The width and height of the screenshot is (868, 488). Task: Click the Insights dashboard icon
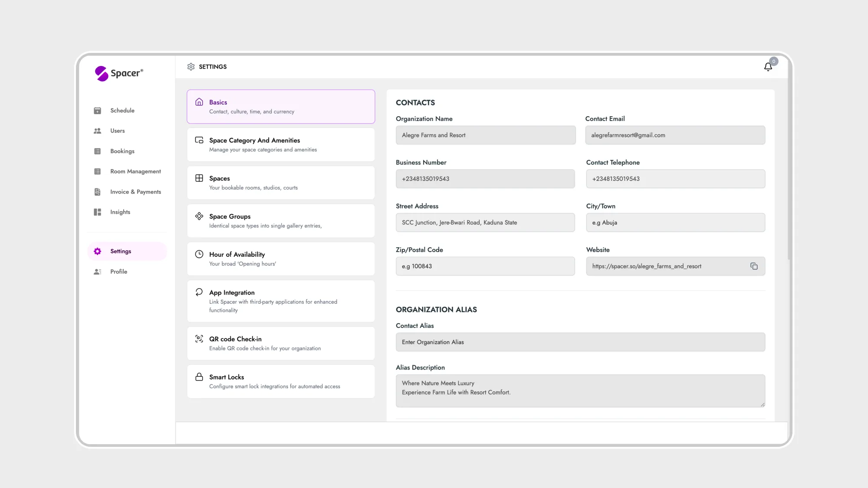click(98, 212)
